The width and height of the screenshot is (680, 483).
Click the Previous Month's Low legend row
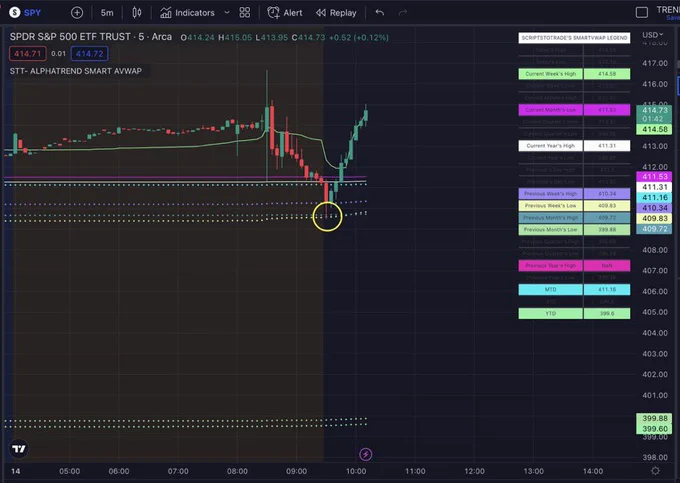[574, 229]
